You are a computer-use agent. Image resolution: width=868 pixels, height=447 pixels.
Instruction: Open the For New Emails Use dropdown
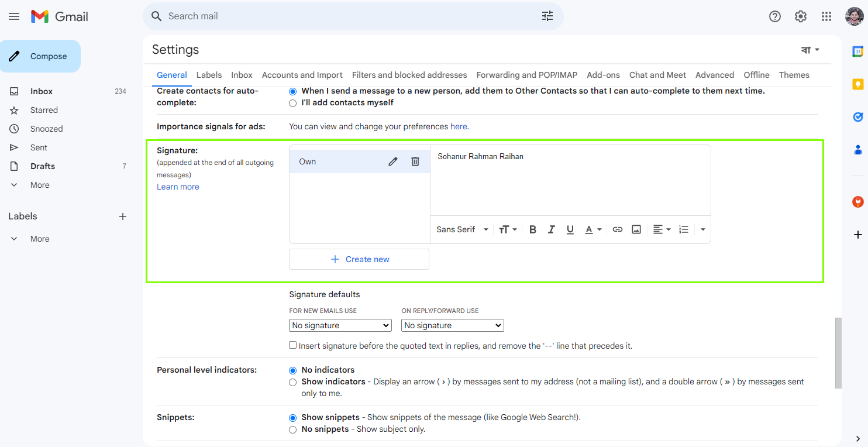point(340,325)
